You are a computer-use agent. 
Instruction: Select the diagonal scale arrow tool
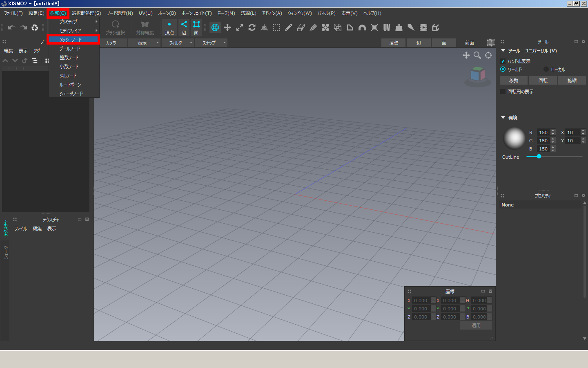click(x=240, y=27)
